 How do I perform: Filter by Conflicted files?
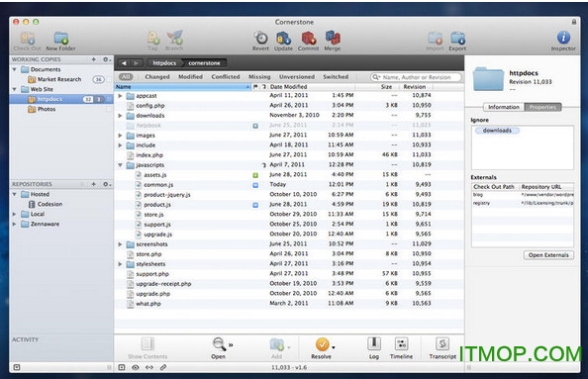pyautogui.click(x=226, y=76)
